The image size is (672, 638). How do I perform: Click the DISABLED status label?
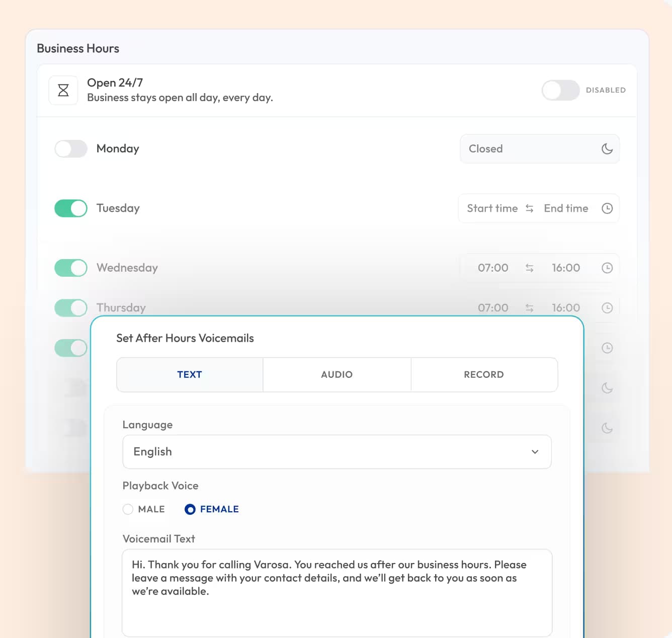(606, 90)
